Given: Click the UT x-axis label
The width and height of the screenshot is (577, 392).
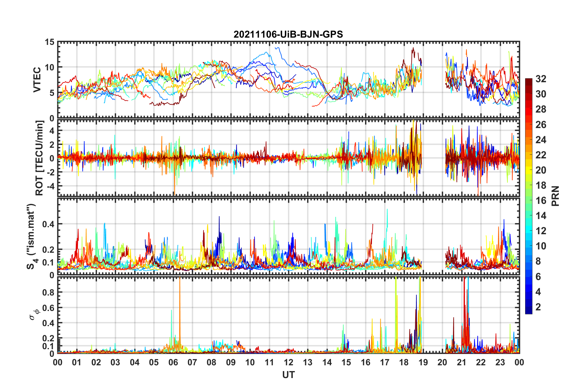Looking at the screenshot, I should (288, 375).
